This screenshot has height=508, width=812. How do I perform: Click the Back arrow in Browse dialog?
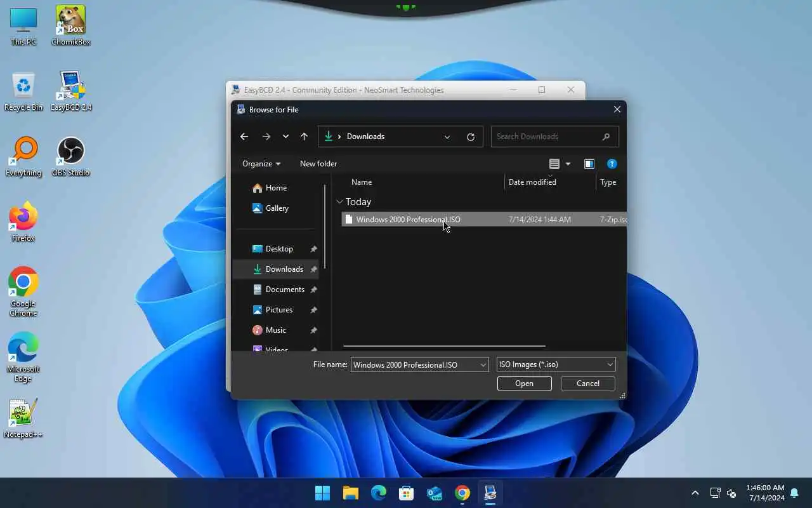(x=244, y=137)
